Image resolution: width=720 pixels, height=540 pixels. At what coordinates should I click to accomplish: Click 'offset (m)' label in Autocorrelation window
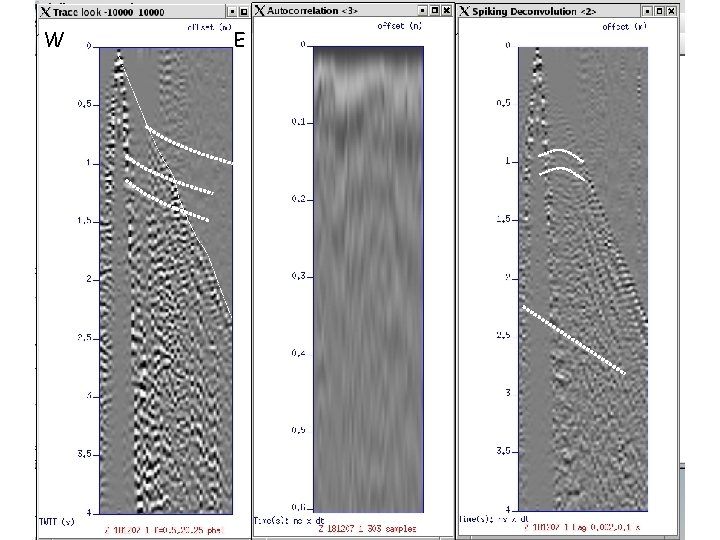pos(399,26)
